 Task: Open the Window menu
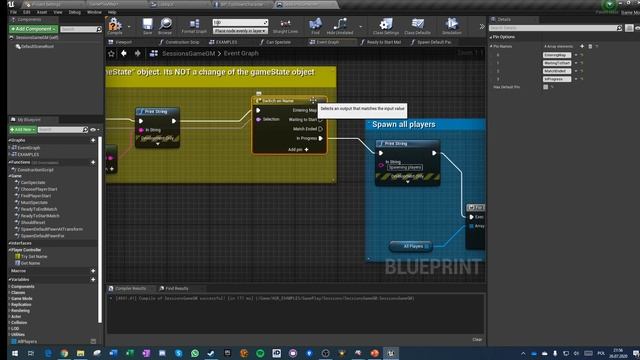pyautogui.click(x=94, y=12)
